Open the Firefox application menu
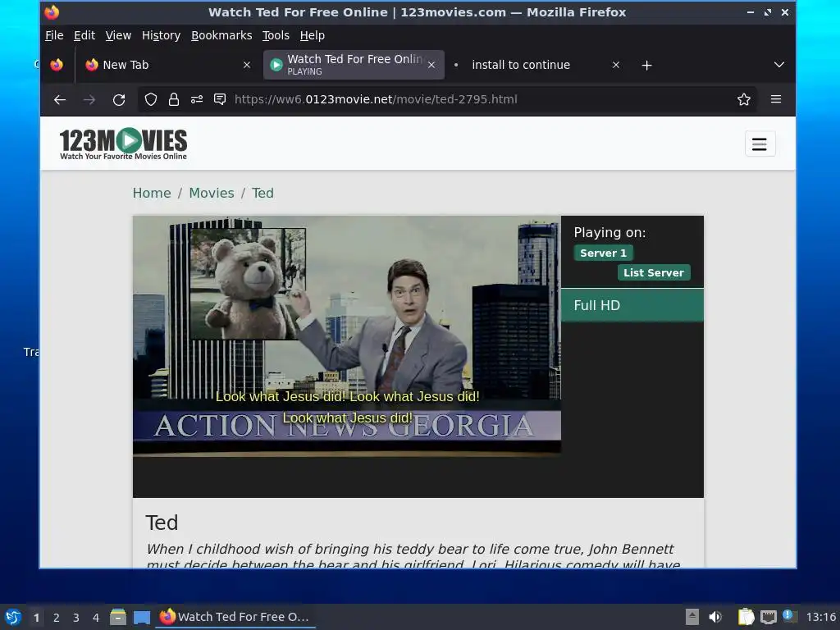Viewport: 840px width, 630px height. [776, 99]
